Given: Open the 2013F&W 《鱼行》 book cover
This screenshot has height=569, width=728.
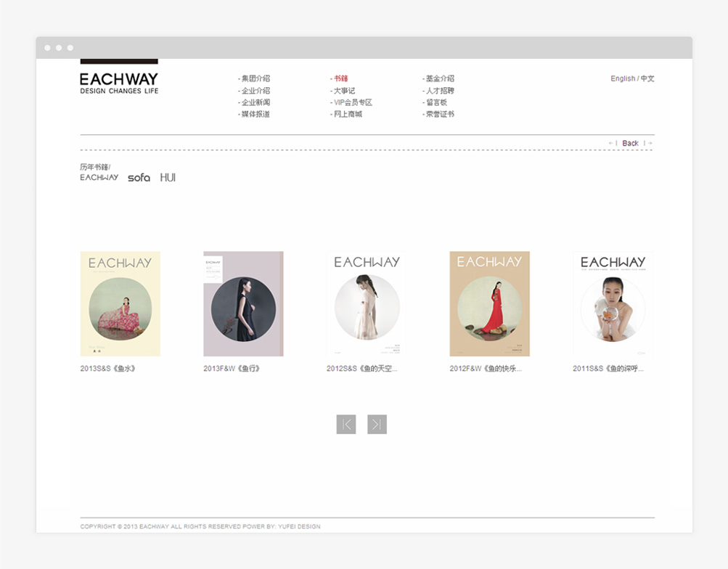Looking at the screenshot, I should pyautogui.click(x=243, y=303).
